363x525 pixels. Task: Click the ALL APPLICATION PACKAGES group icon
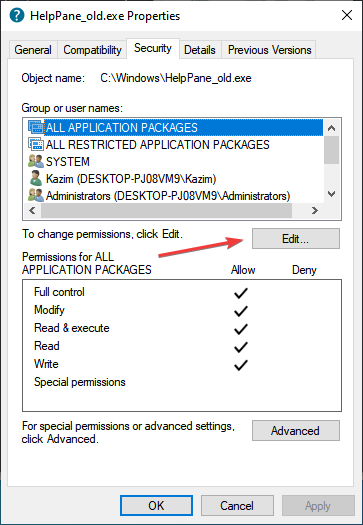pyautogui.click(x=36, y=128)
